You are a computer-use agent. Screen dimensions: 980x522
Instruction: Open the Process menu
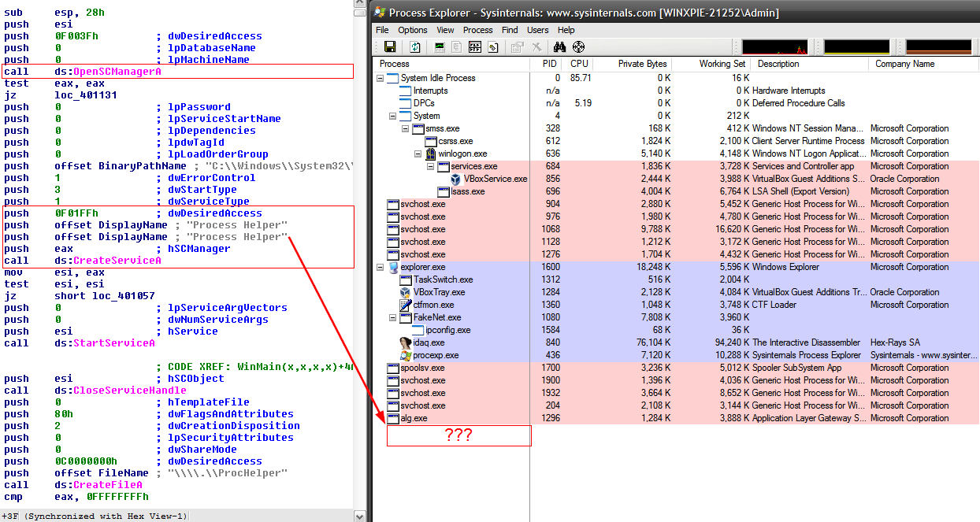click(477, 30)
